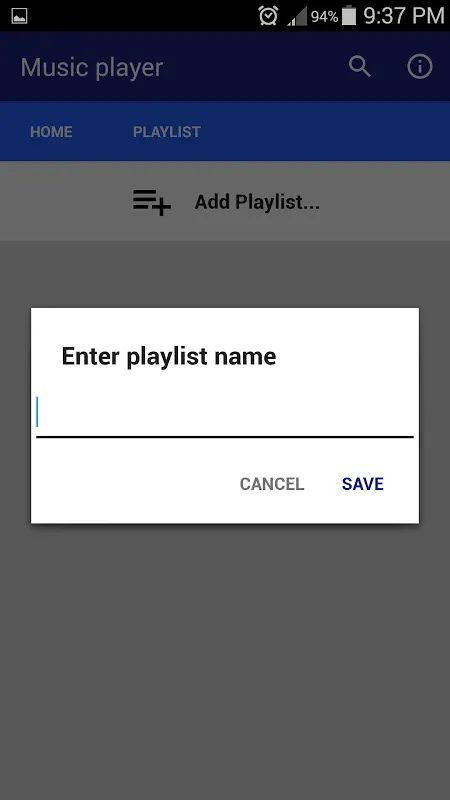The image size is (450, 800).
Task: Focus the playlist name input field
Action: click(224, 414)
